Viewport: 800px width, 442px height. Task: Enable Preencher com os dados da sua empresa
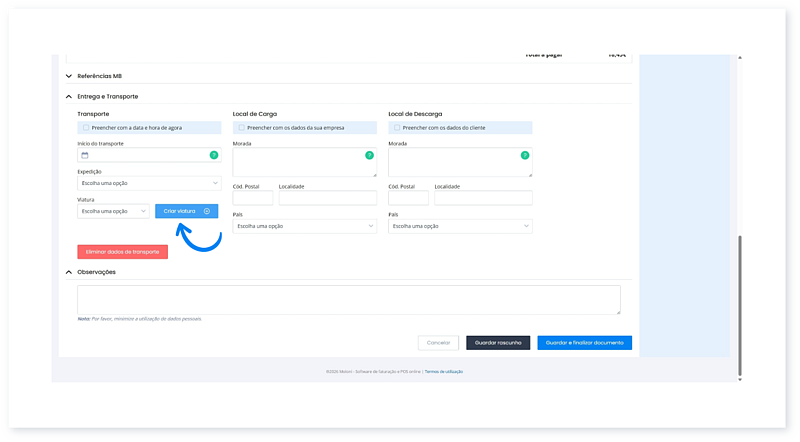(x=241, y=128)
